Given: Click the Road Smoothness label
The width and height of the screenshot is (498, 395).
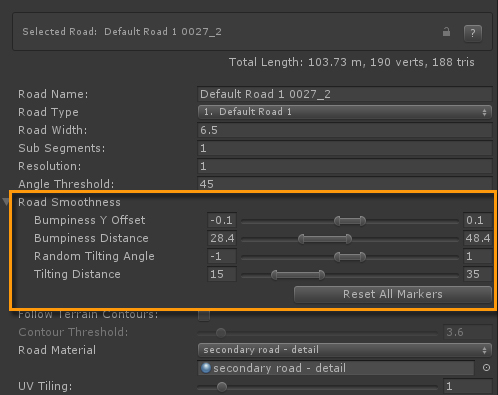Looking at the screenshot, I should [69, 202].
